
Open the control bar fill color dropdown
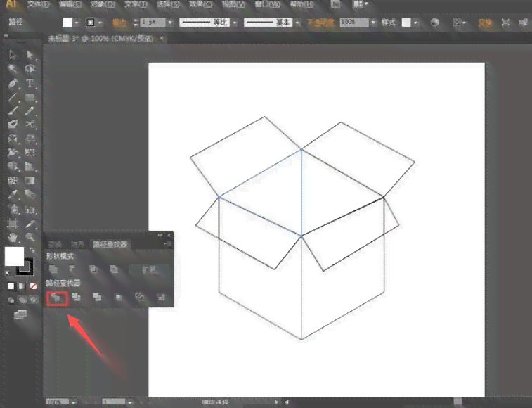(x=77, y=23)
